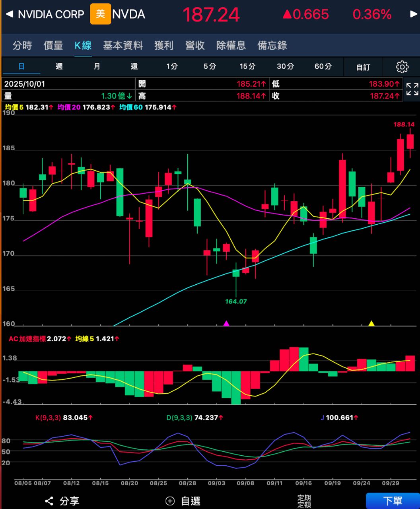
Task: Select the 週 weekly interval
Action: [x=59, y=66]
